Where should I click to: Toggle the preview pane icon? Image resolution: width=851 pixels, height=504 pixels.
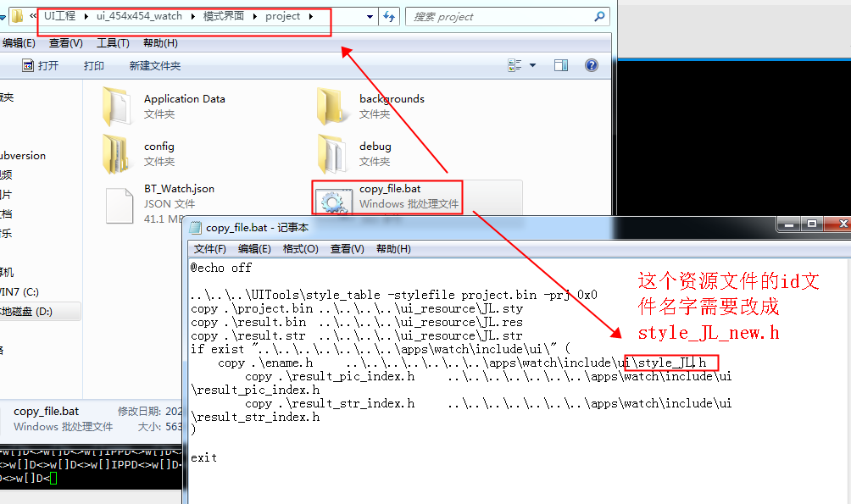coord(561,65)
